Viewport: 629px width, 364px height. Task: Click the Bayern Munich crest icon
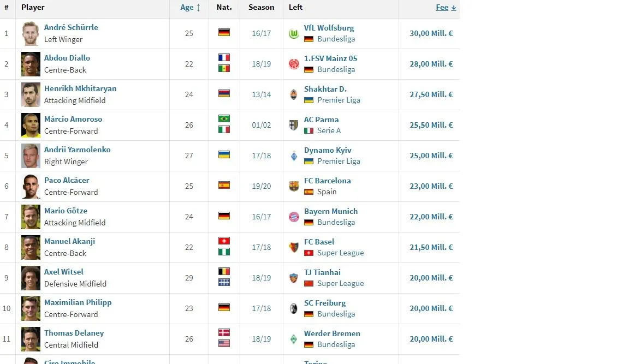point(294,217)
